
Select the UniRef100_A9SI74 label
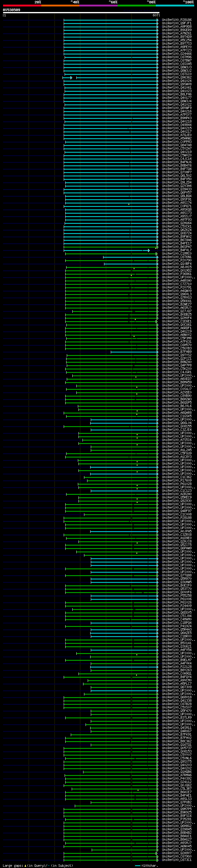tap(177, 203)
